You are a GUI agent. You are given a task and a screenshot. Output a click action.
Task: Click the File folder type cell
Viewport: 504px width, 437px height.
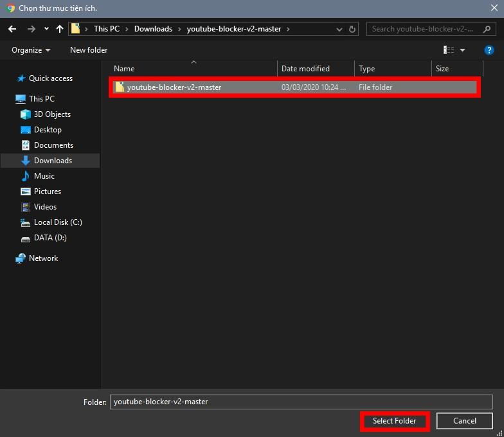pyautogui.click(x=375, y=87)
